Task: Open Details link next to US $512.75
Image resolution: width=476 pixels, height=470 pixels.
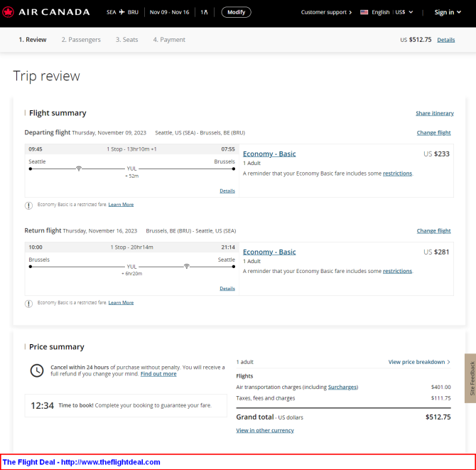Action: [x=446, y=40]
